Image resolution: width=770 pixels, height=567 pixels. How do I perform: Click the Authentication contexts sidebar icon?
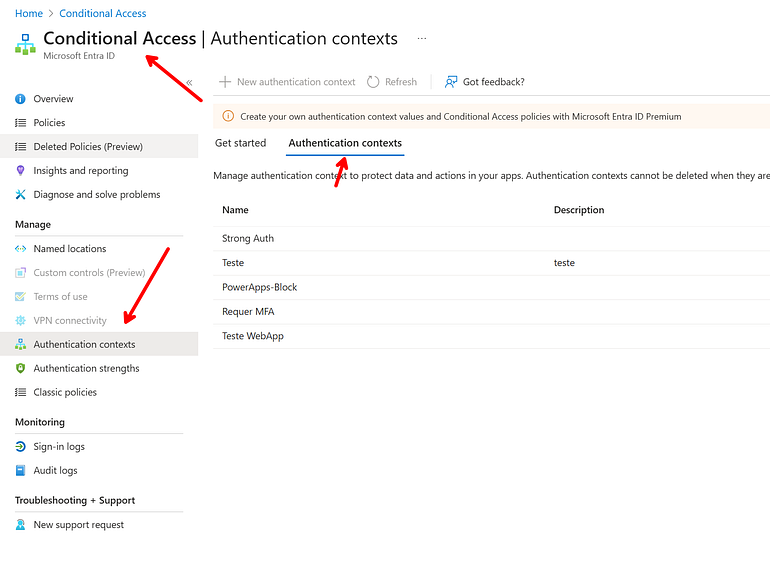click(20, 344)
